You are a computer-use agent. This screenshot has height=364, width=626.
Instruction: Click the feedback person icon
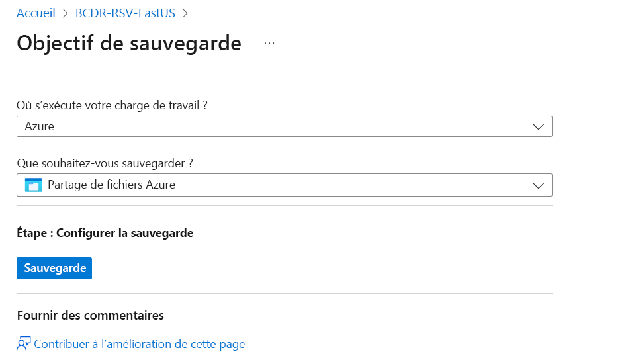pos(24,344)
